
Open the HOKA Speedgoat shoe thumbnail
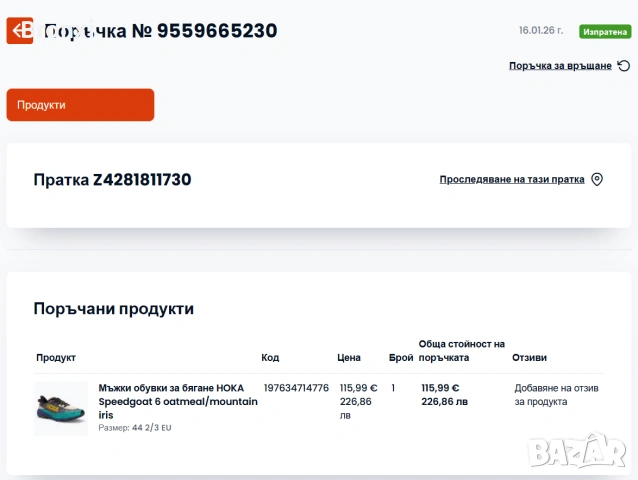coord(61,409)
